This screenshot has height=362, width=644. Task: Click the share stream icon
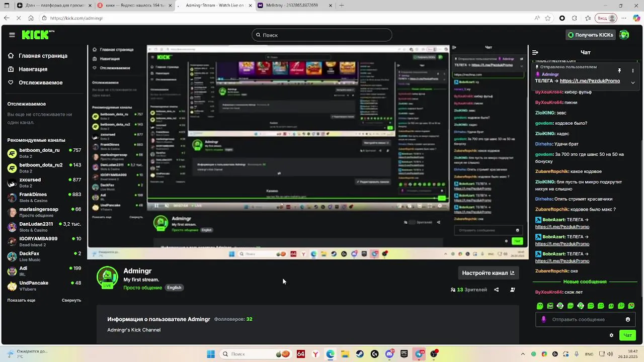point(497,290)
